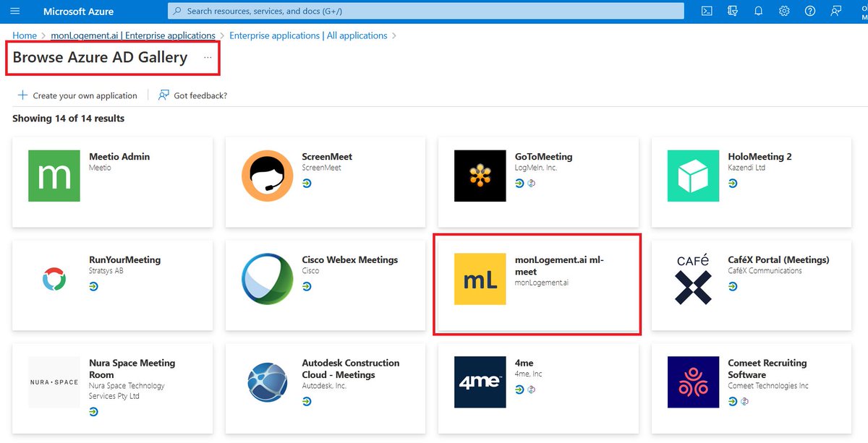
Task: Click publisher text CaféX Communications
Action: tap(765, 271)
